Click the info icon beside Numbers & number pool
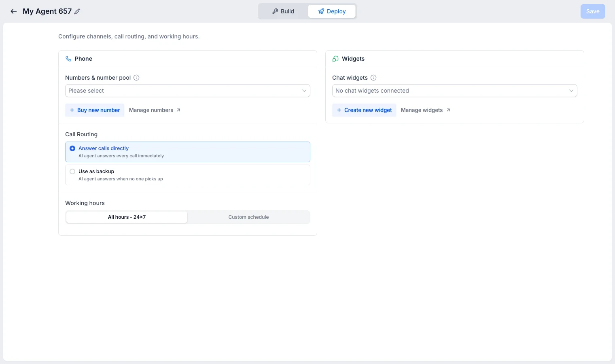The height and width of the screenshot is (364, 615). tap(136, 78)
